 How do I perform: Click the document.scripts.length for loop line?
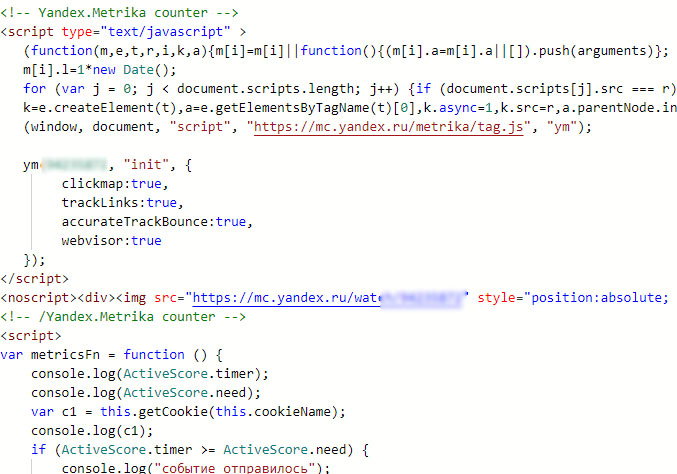[x=350, y=89]
